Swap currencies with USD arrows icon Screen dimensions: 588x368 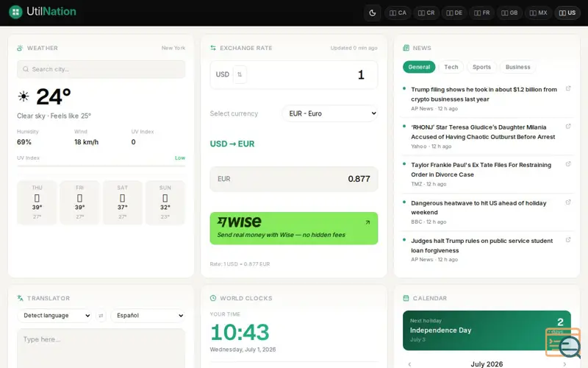(240, 74)
